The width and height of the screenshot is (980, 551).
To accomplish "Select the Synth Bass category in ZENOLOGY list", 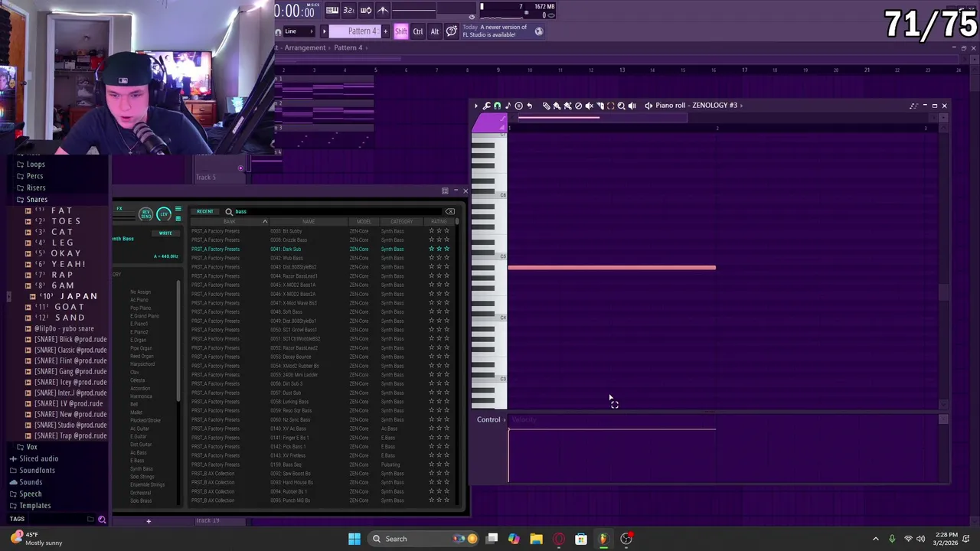I will tap(142, 468).
